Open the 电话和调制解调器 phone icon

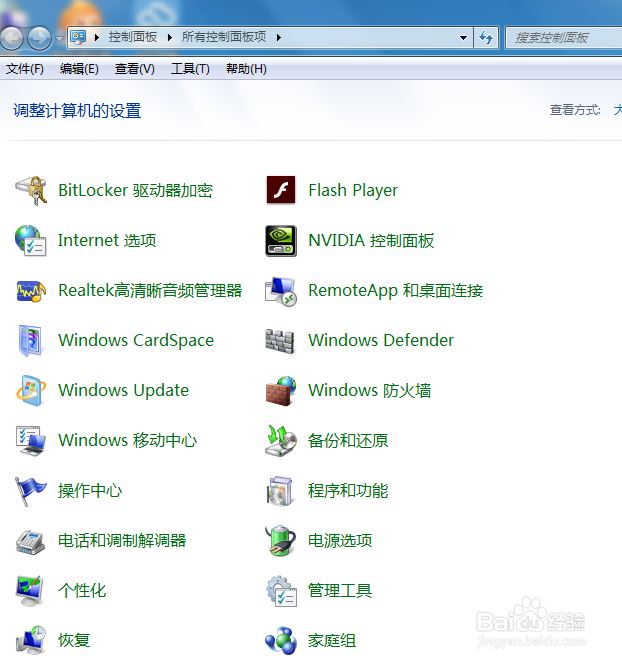pos(30,541)
